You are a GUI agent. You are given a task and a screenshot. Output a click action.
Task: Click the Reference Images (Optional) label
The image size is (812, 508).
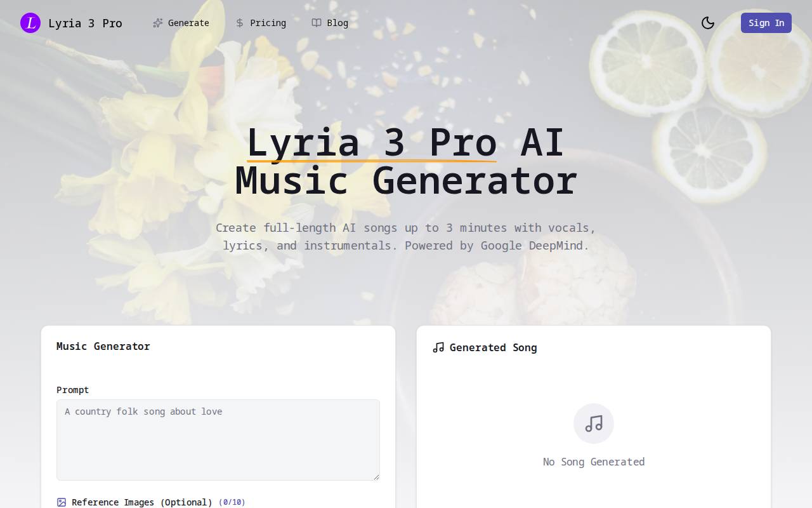(142, 502)
